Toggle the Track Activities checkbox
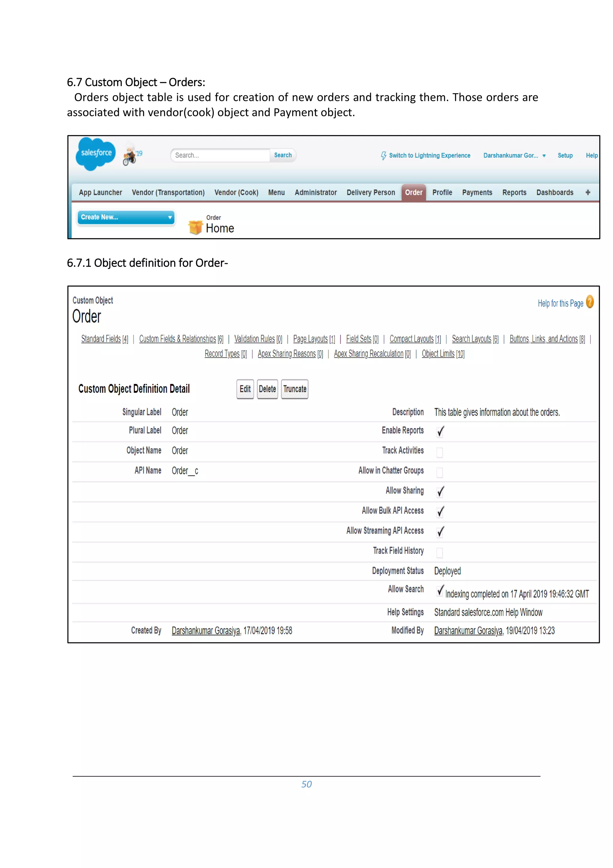 [440, 452]
